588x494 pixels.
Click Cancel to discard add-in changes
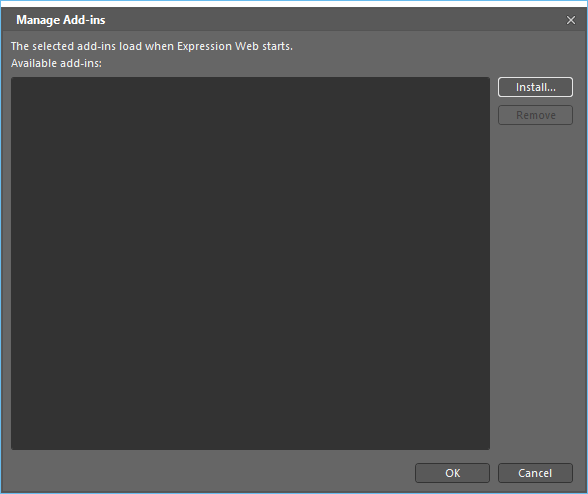coord(535,473)
